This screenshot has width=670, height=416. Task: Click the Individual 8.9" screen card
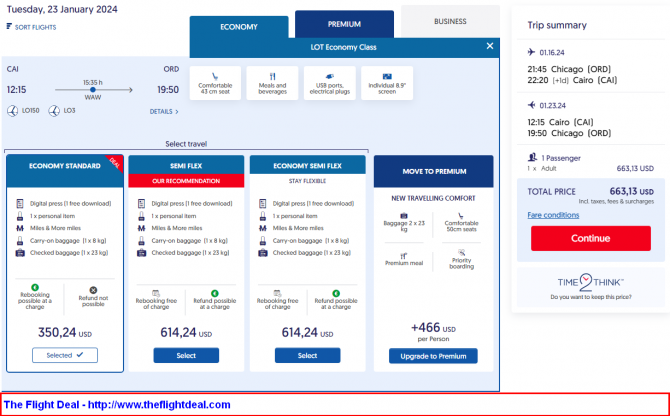point(387,83)
